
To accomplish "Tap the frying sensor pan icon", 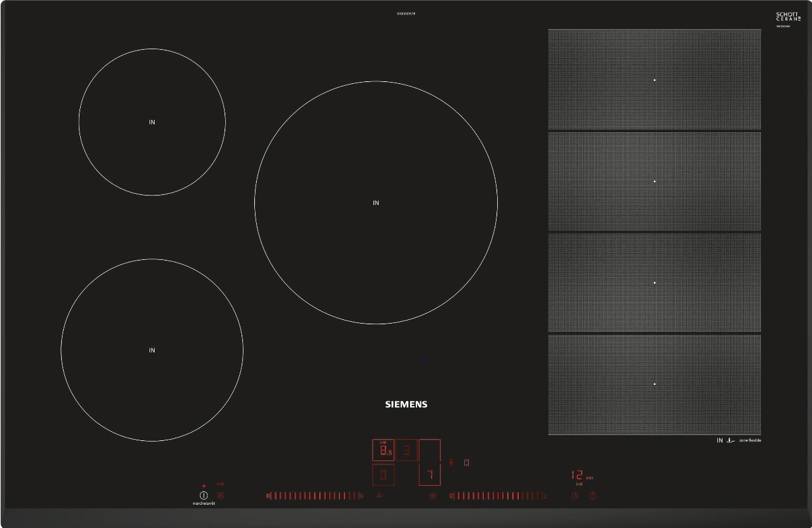I will (x=381, y=495).
